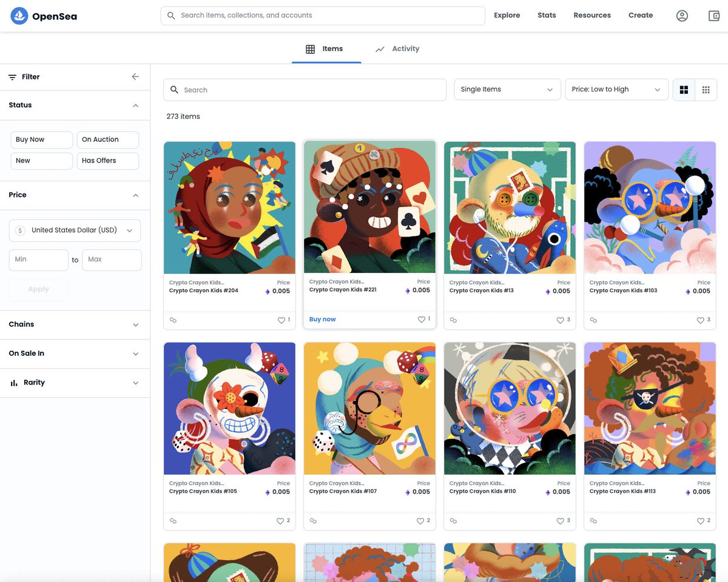Like Crypto Crayon Kids #103 with heart
728x582 pixels.
(701, 320)
